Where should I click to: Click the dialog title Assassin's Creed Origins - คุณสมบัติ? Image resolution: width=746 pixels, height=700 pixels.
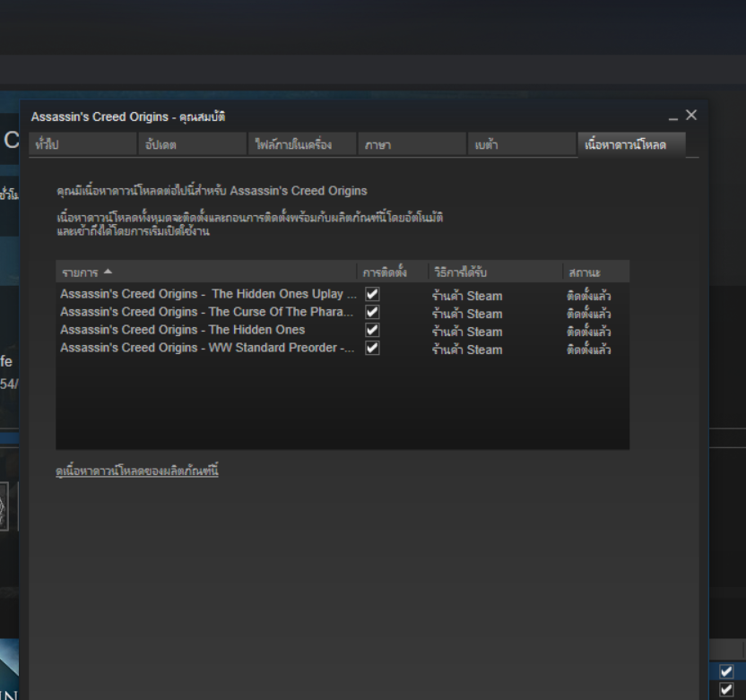pos(128,117)
